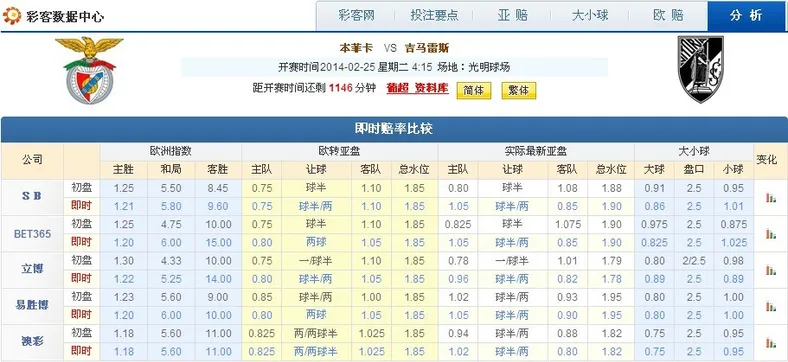Click 易胜博 初盘 home odds 1.23

click(x=124, y=297)
